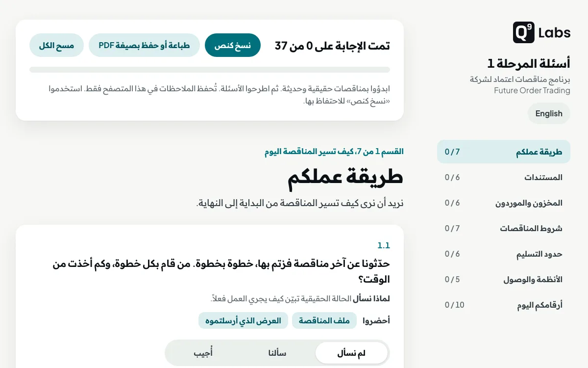The image size is (588, 368).
Task: Click the Q9 Labs logo icon
Action: pos(523,32)
